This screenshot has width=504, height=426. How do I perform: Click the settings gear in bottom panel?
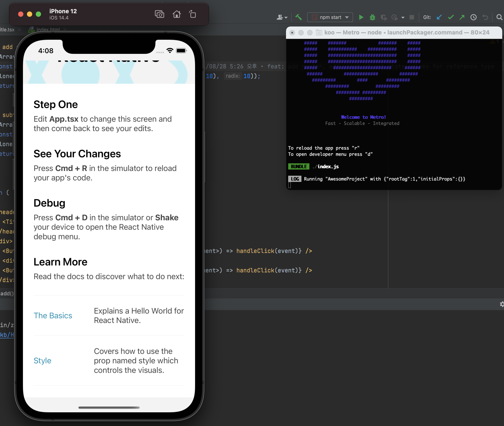pos(502,304)
